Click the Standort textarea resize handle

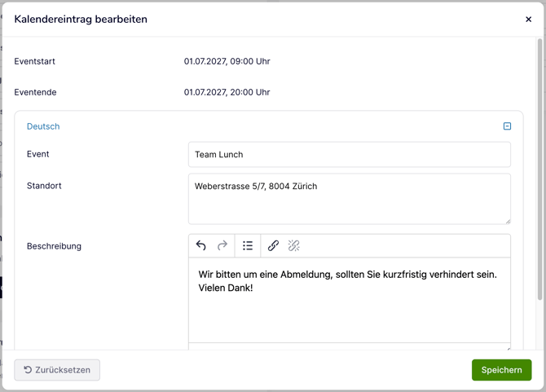coord(508,222)
